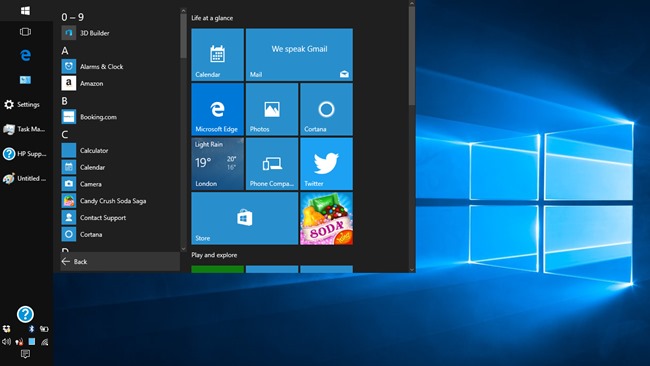The image size is (650, 366).
Task: Switch to the Settings taskbar window
Action: click(26, 104)
